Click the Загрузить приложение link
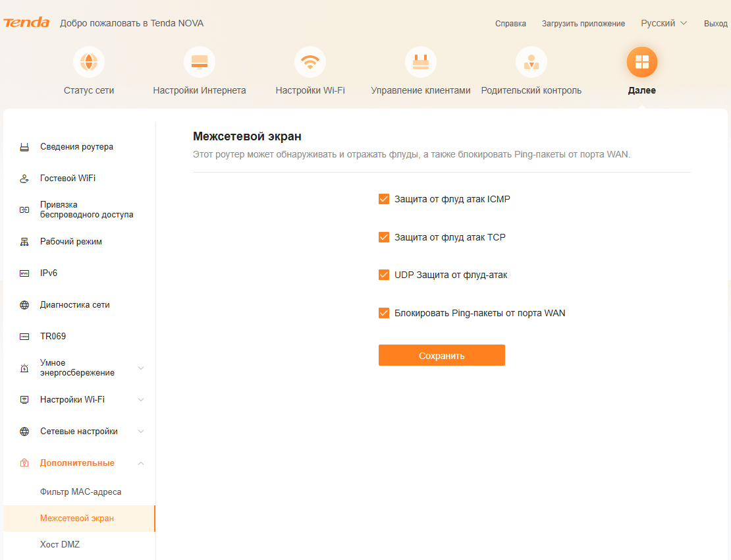 [583, 23]
